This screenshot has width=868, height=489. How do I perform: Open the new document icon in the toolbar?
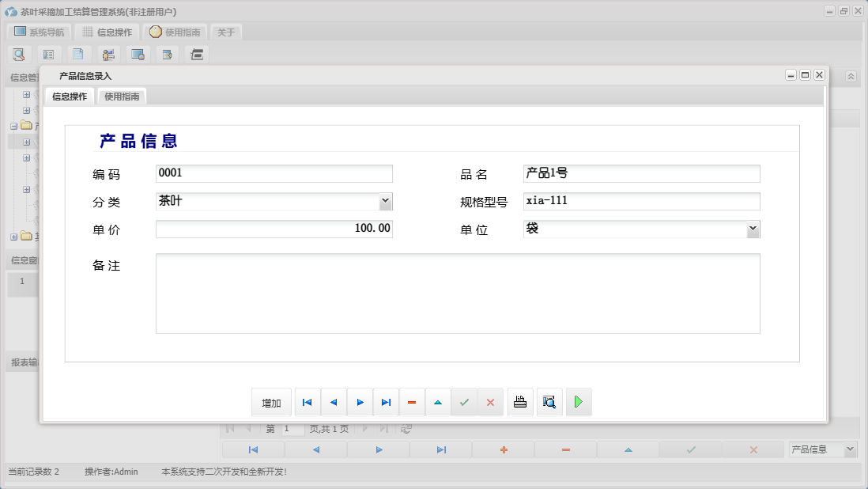click(x=78, y=55)
